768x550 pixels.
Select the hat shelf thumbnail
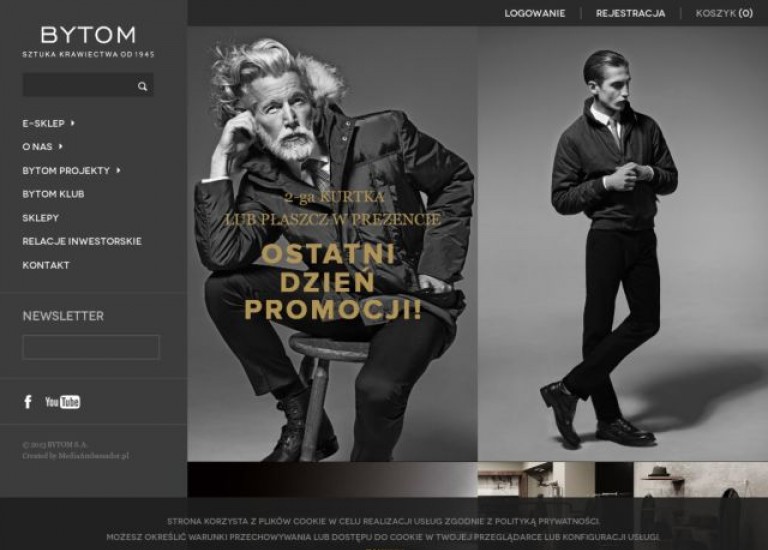coord(700,479)
